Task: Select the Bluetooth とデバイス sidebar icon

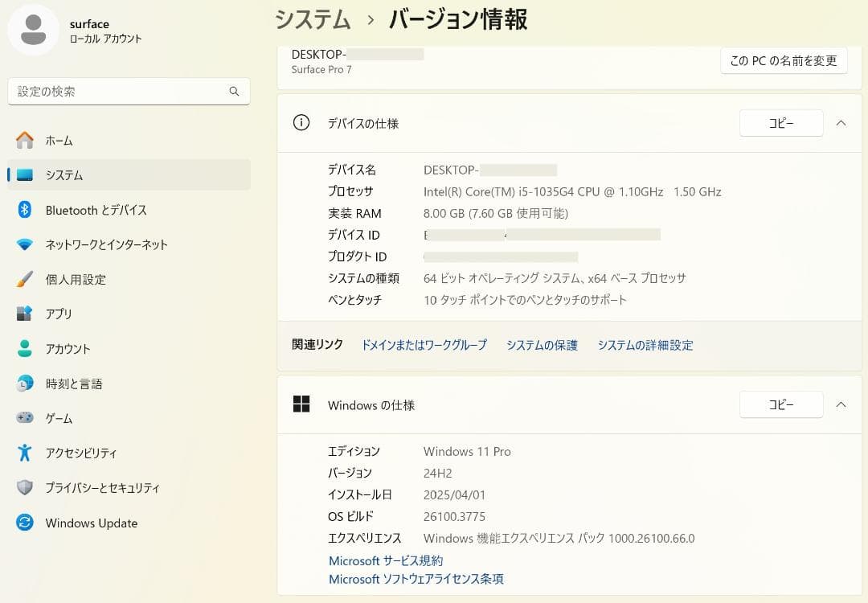Action: [24, 210]
